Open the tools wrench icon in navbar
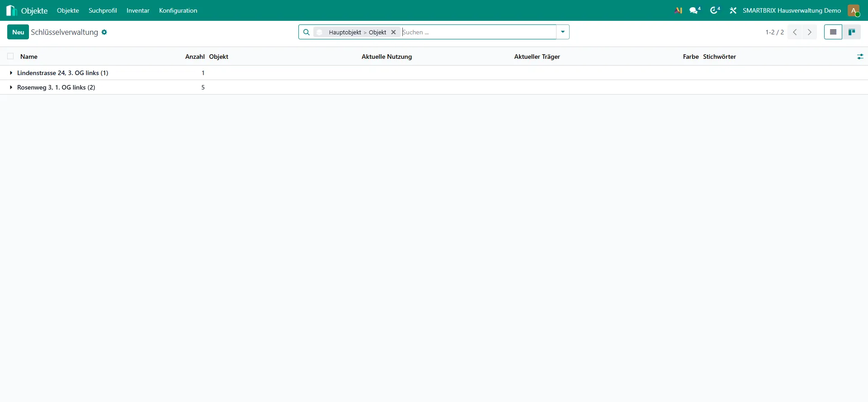Image resolution: width=868 pixels, height=402 pixels. coord(733,10)
